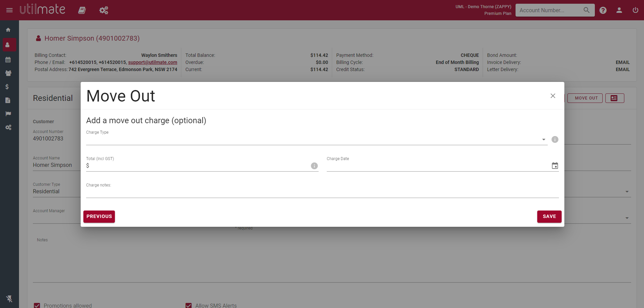
Task: Open the help question mark icon
Action: [603, 10]
